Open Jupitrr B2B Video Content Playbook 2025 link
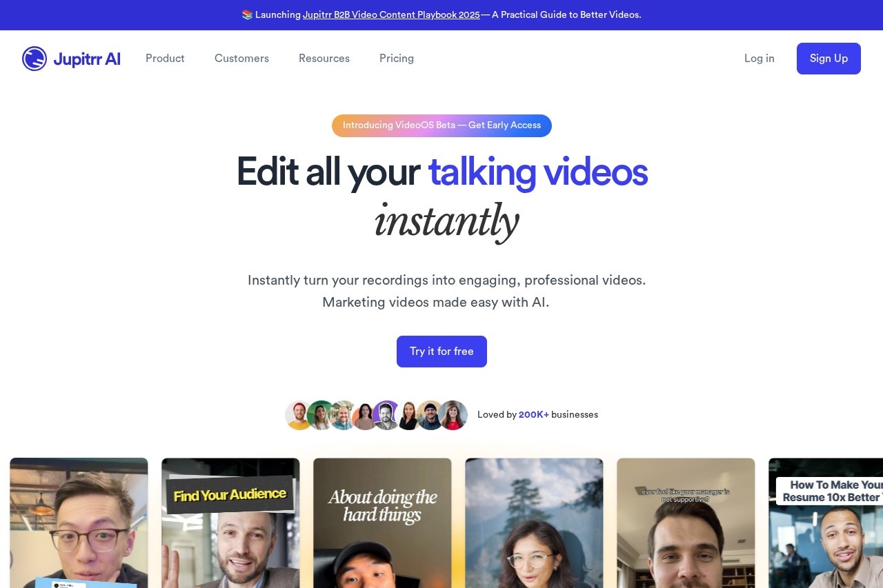This screenshot has width=883, height=588. click(391, 14)
